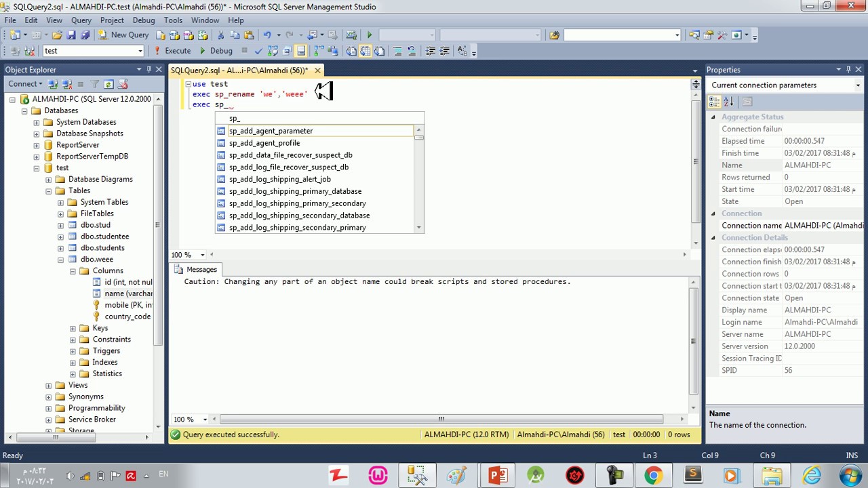Click the Execute query button
The width and height of the screenshot is (868, 488).
click(x=173, y=51)
